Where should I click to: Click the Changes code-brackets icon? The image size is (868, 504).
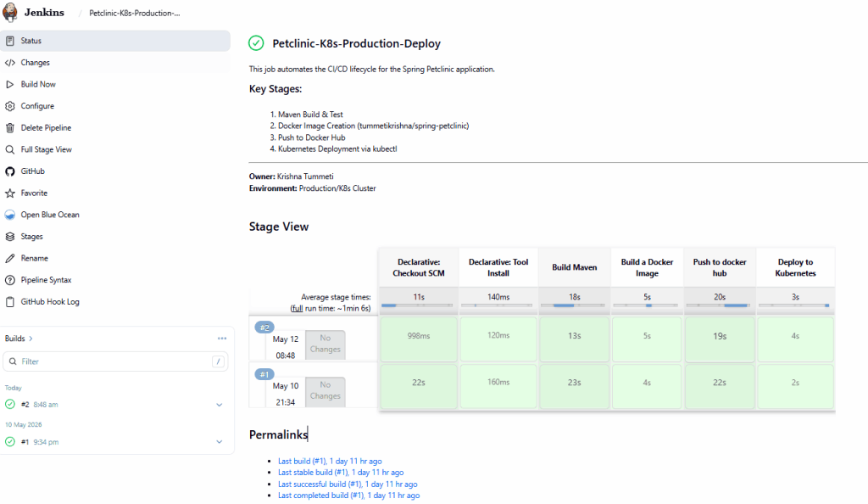[x=10, y=63]
